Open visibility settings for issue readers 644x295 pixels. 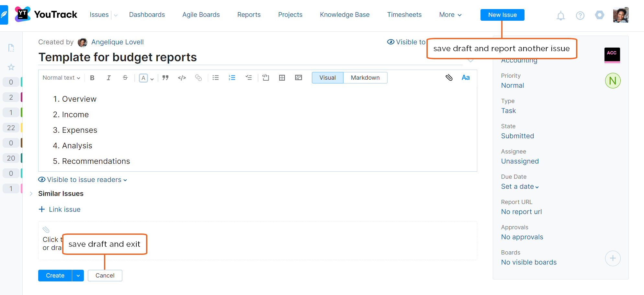click(x=83, y=179)
